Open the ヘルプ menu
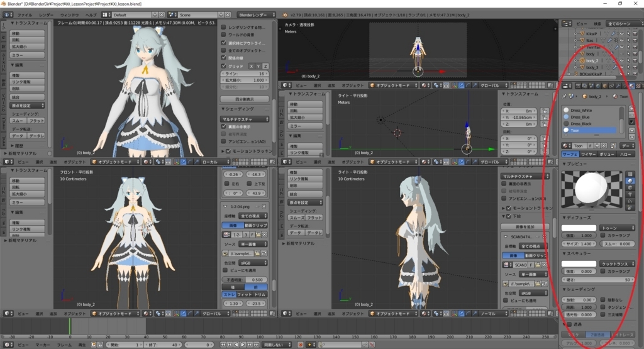Viewport: 644px width, 349px height. 91,15
